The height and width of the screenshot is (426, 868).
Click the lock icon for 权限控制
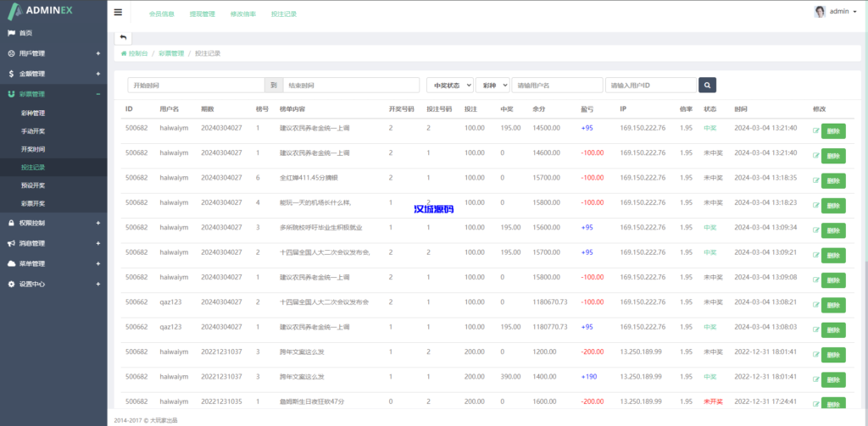pyautogui.click(x=12, y=223)
